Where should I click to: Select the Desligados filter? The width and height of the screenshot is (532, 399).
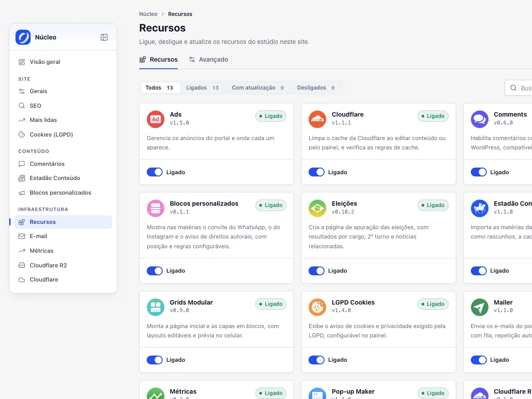pyautogui.click(x=317, y=88)
